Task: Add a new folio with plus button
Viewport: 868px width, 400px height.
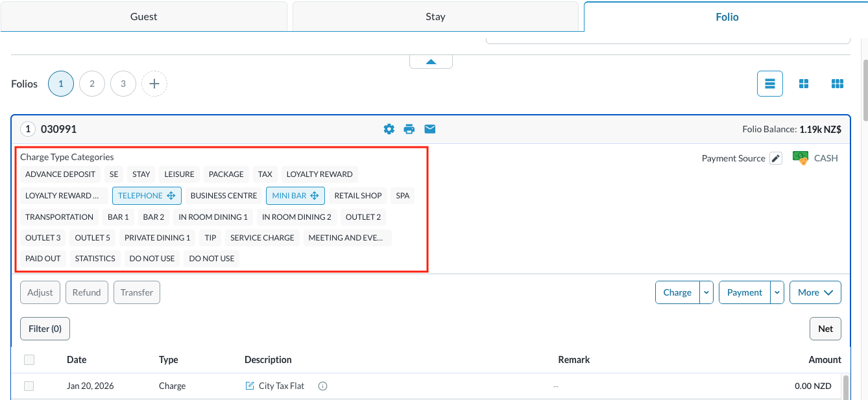Action: pos(154,84)
